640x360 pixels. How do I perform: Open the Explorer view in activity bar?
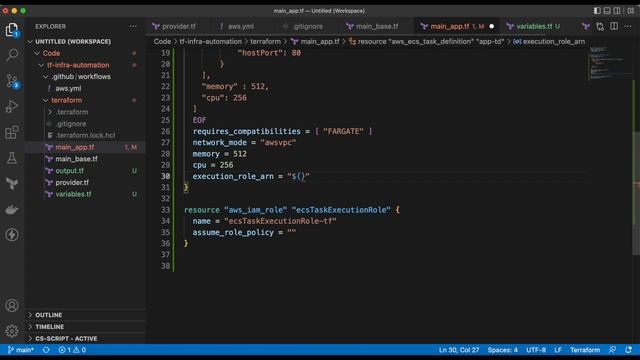tap(12, 30)
